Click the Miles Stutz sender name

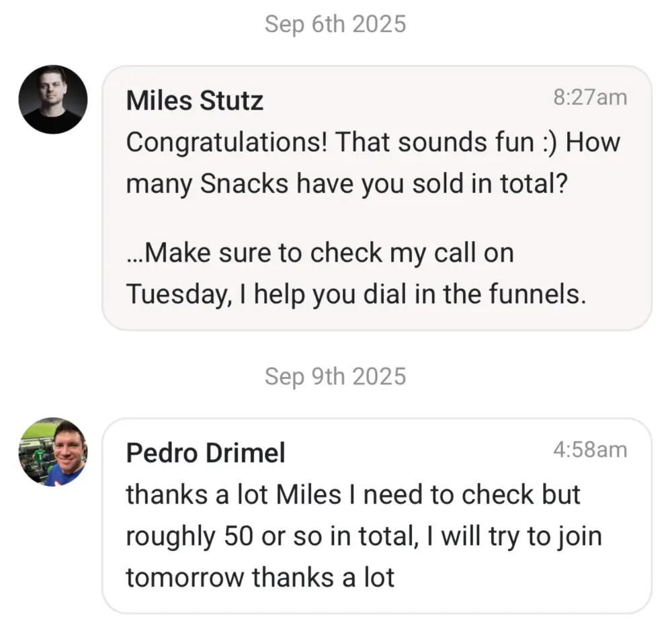[195, 101]
